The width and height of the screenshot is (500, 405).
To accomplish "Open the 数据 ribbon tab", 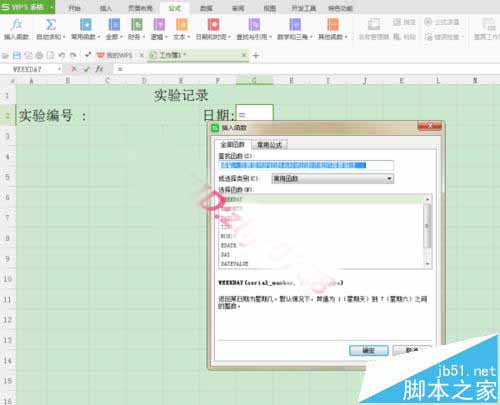I will [x=206, y=8].
